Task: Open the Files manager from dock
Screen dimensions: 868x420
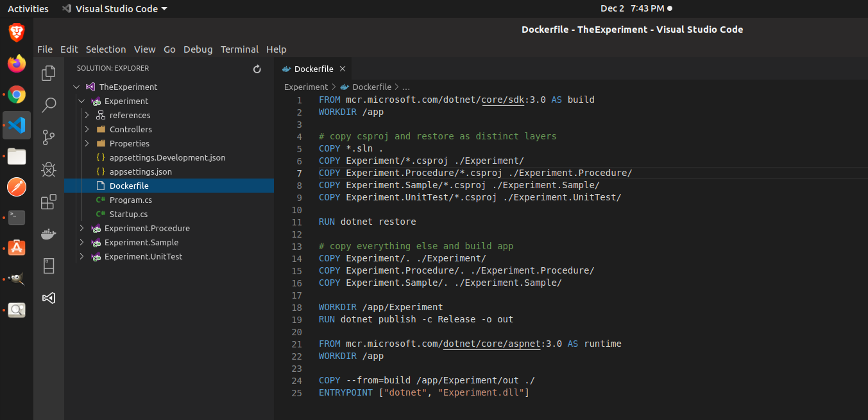Action: coord(17,156)
